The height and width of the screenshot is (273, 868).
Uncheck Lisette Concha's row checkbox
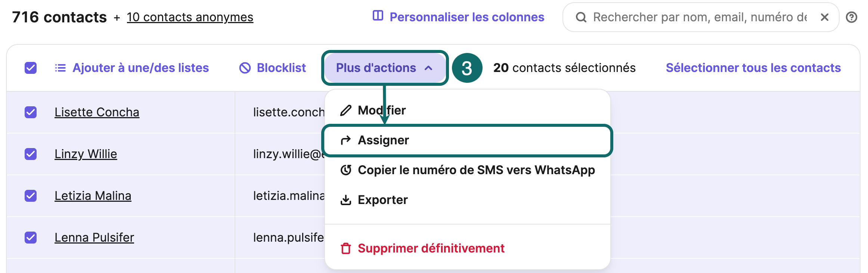point(30,112)
